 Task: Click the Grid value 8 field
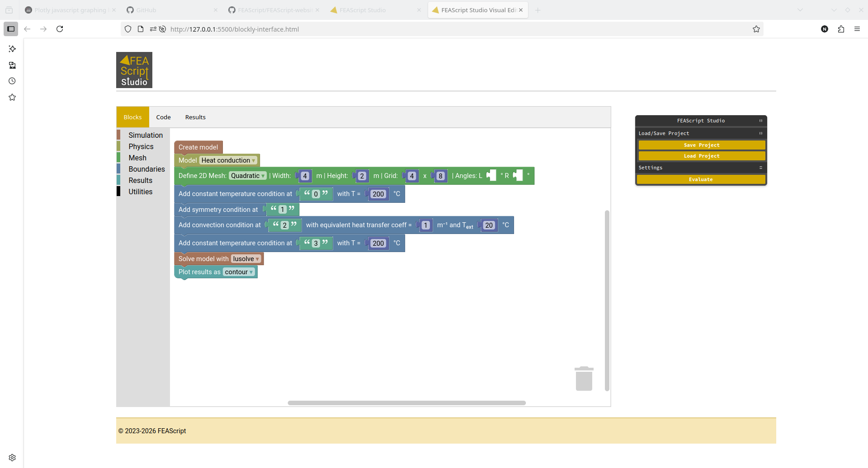(x=441, y=176)
